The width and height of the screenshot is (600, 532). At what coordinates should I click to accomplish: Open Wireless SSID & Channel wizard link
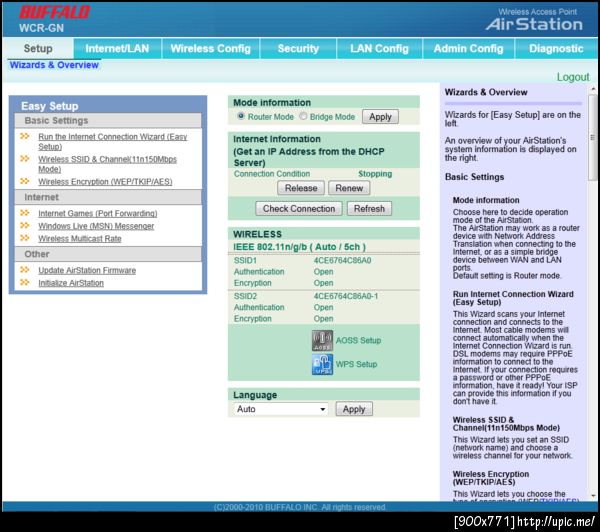click(x=107, y=164)
